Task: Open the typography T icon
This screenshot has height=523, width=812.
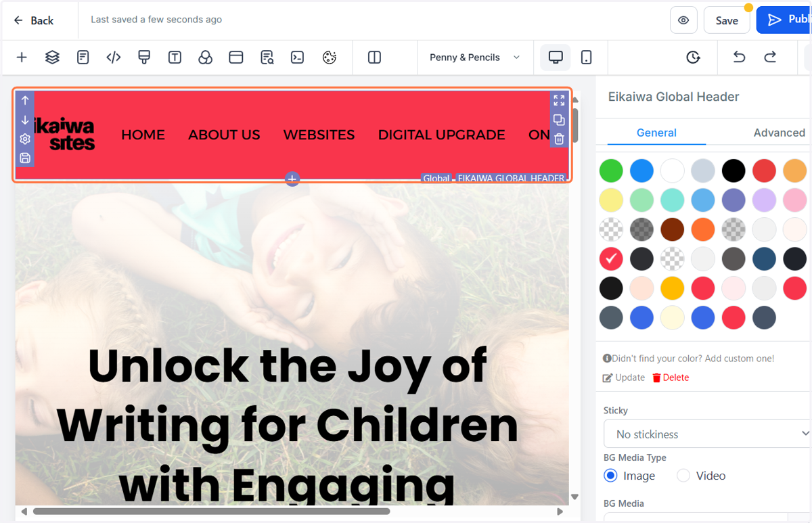Action: click(175, 58)
